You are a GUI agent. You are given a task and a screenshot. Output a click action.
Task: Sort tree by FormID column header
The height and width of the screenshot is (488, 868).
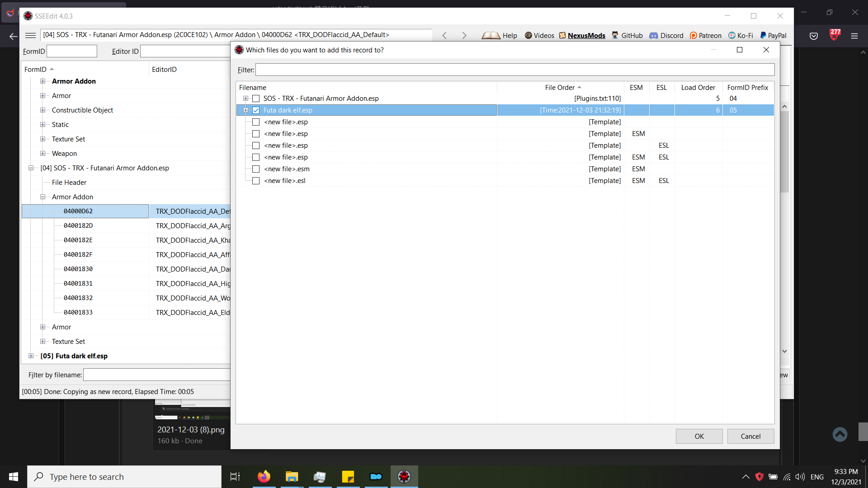tap(85, 70)
